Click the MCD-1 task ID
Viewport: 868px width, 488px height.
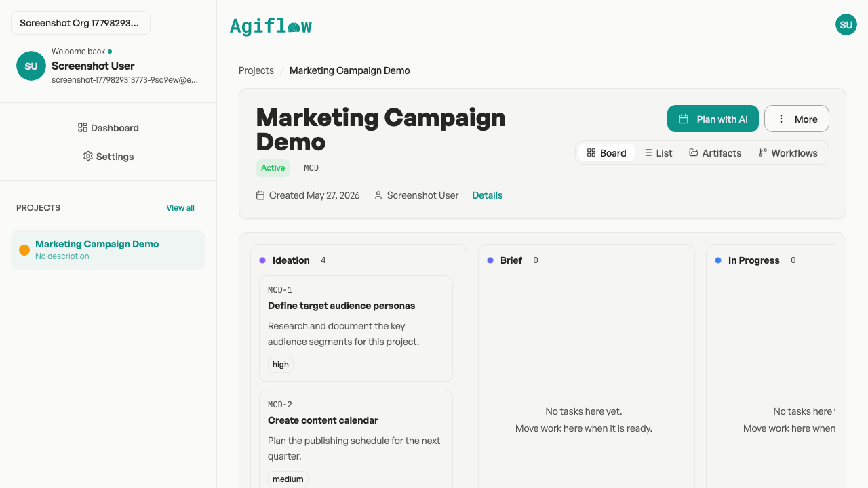(280, 290)
